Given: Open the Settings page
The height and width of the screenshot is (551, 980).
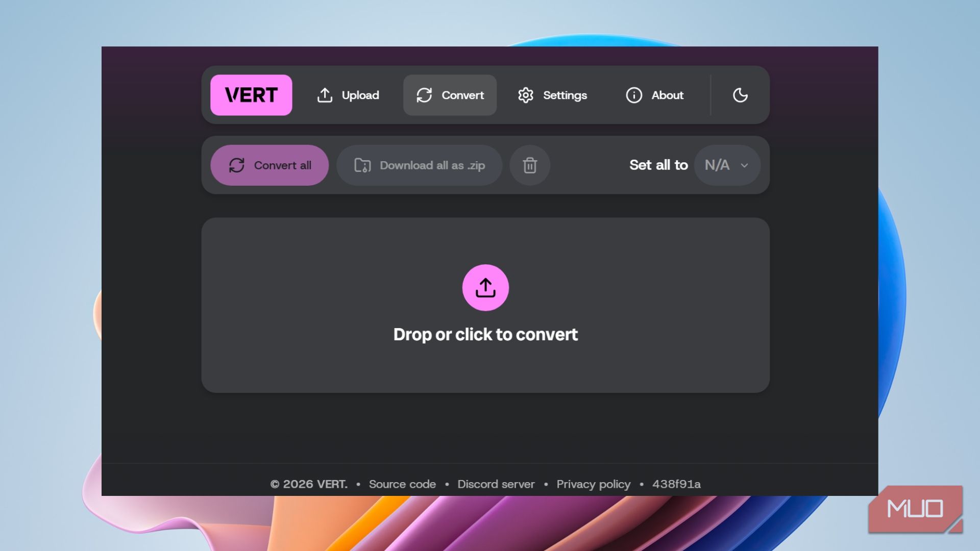Looking at the screenshot, I should tap(552, 95).
